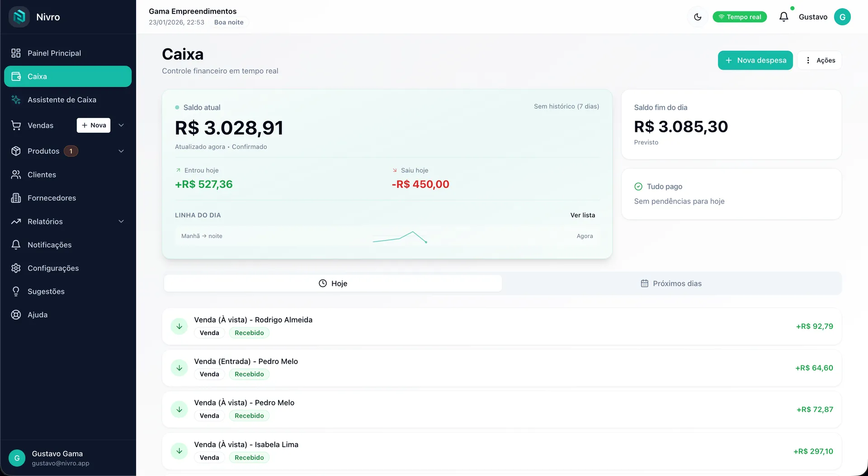Toggle the Tempo real live indicator
The height and width of the screenshot is (476, 868).
(740, 17)
